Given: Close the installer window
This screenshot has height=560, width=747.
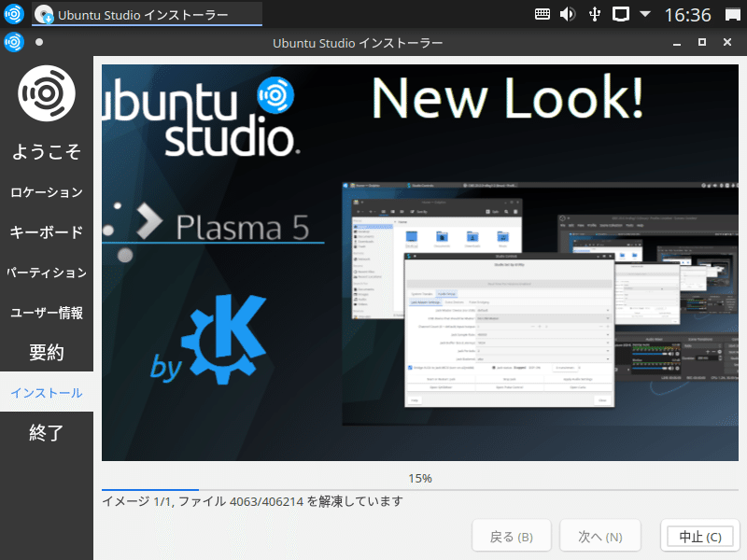Looking at the screenshot, I should [727, 42].
